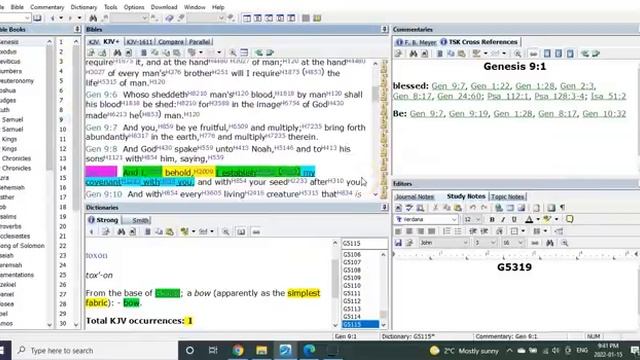The width and height of the screenshot is (640, 360).
Task: Click the numbered list icon in Editors toolbar
Action: point(447,231)
